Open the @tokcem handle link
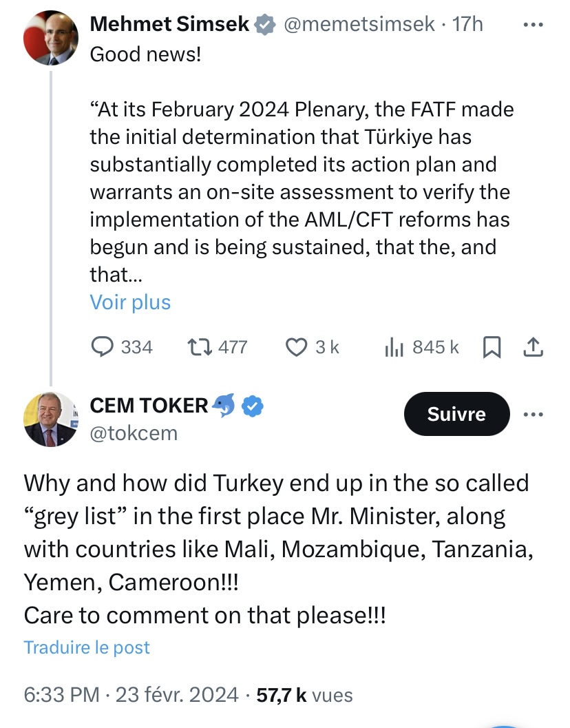This screenshot has width=570, height=728. pos(134,433)
